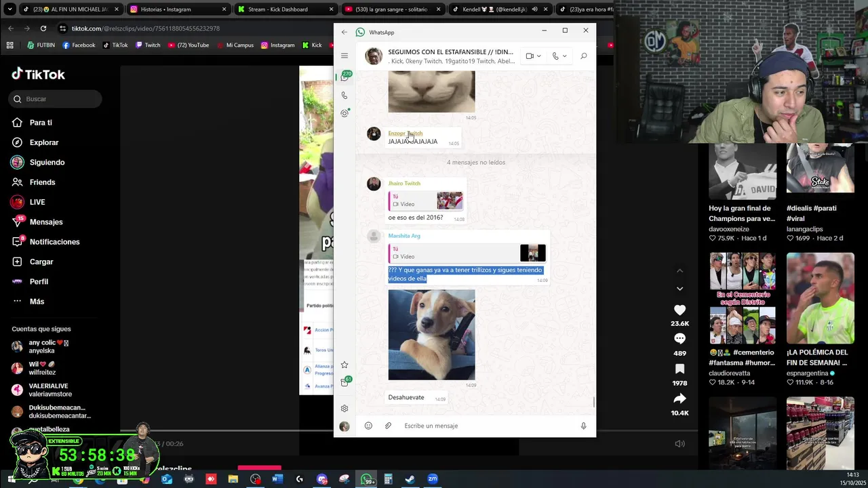
Task: Open WhatsApp profile avatar at sidebar bottom
Action: pos(344,426)
